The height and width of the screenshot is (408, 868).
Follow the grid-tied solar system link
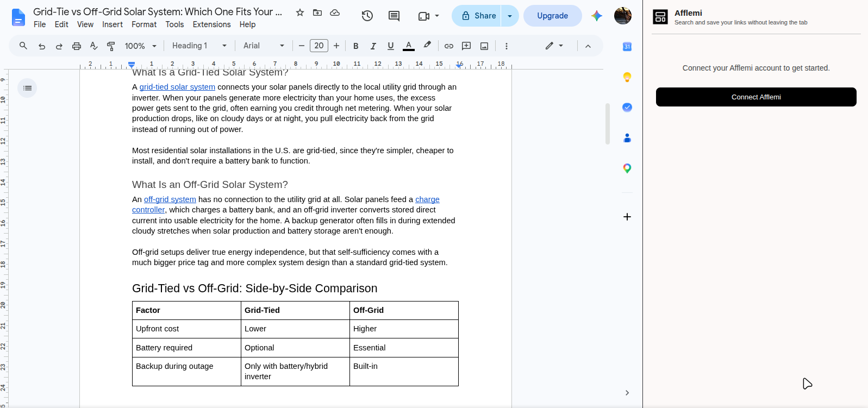point(177,87)
